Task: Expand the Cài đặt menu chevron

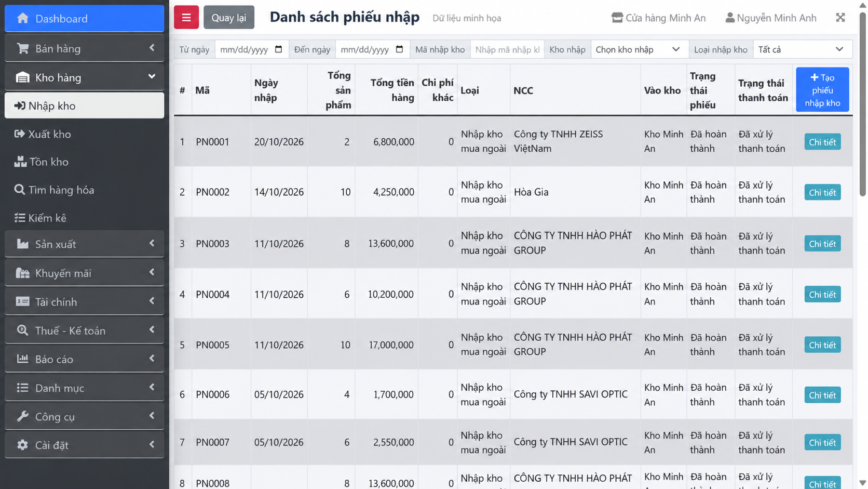Action: (x=152, y=444)
